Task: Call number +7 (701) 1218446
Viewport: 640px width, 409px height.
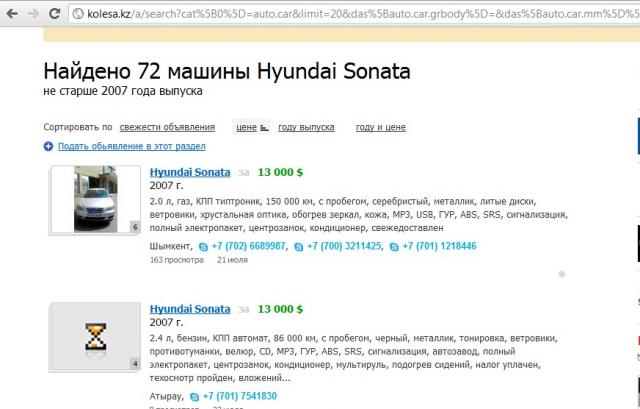Action: point(440,246)
